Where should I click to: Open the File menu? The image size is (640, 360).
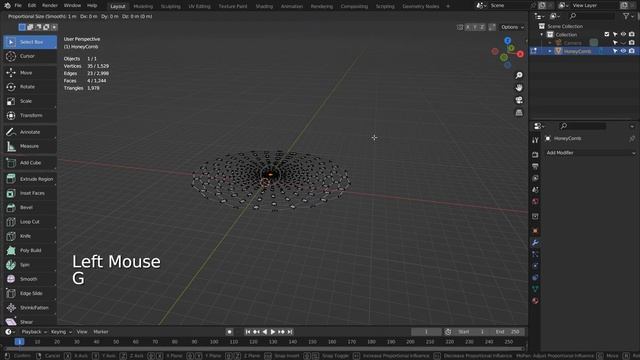click(x=18, y=6)
